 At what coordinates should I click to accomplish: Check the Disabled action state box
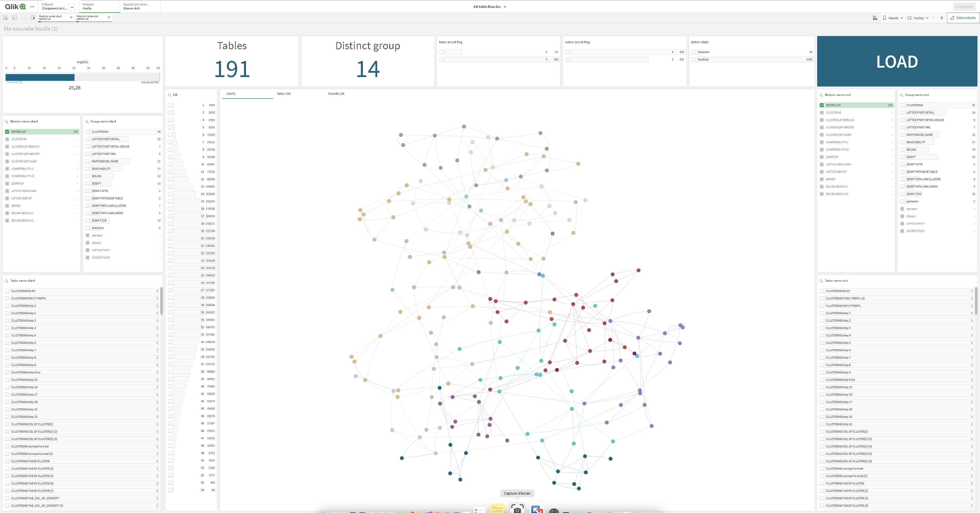coord(694,52)
